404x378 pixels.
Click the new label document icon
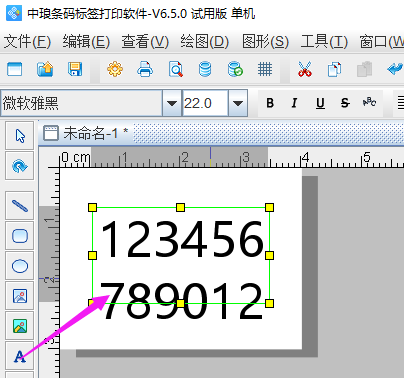pos(14,70)
